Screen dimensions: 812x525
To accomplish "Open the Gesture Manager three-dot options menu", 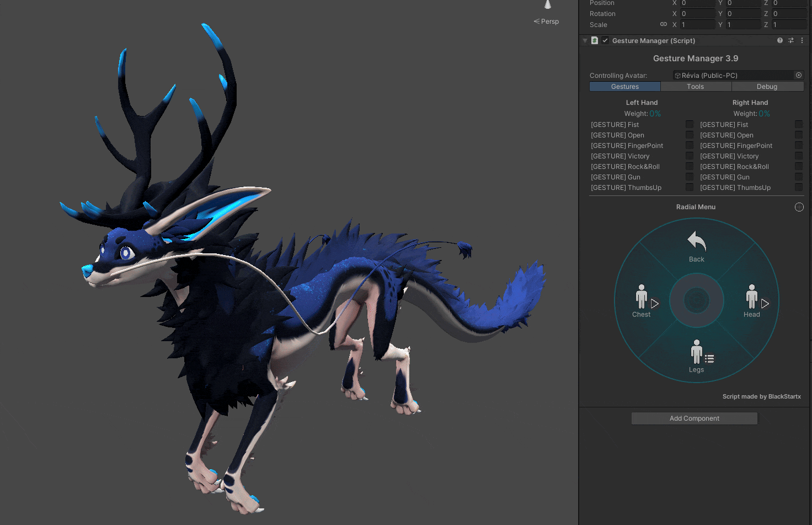I will tap(802, 40).
